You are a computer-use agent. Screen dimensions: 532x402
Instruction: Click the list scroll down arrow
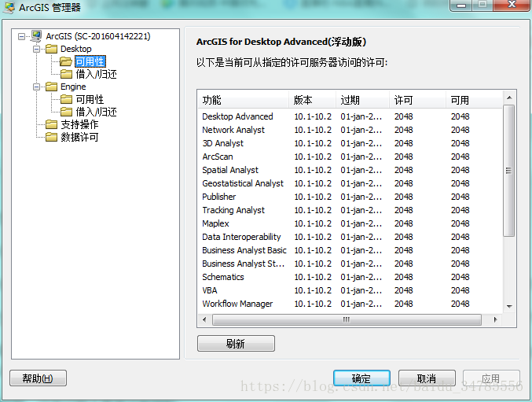509,306
